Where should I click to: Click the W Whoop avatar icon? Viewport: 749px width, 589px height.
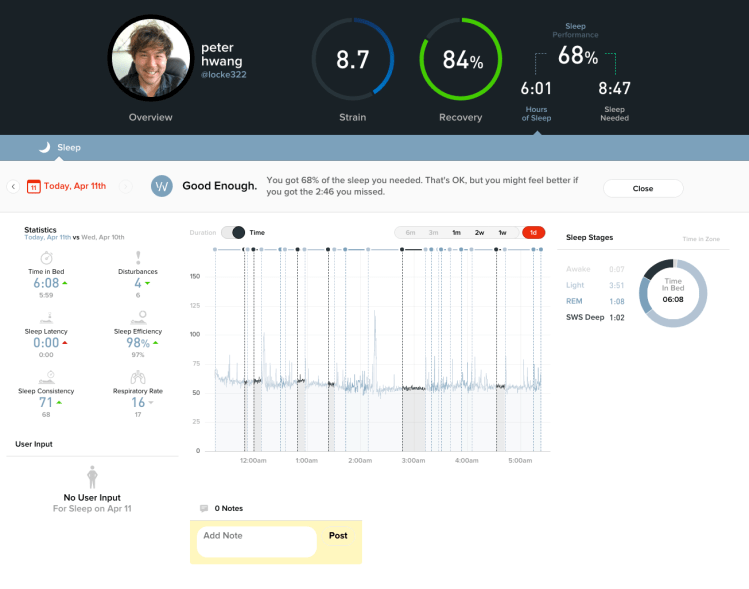point(162,186)
